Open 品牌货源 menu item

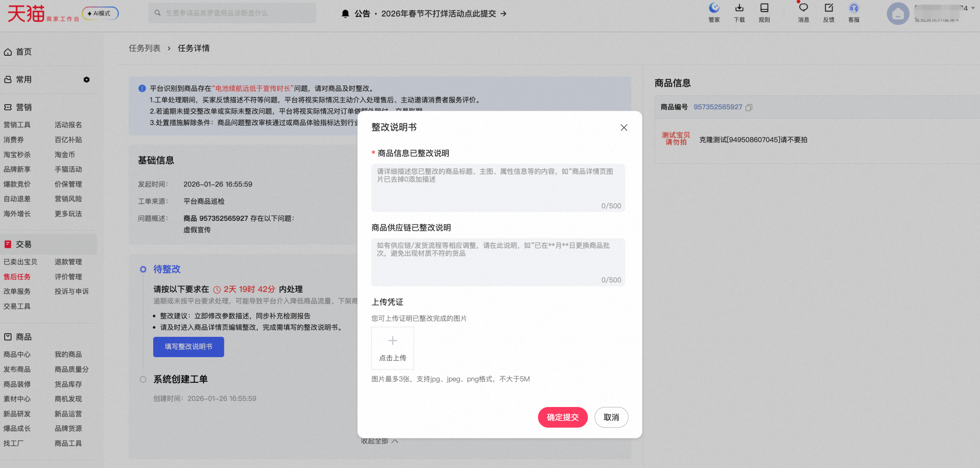(x=68, y=428)
